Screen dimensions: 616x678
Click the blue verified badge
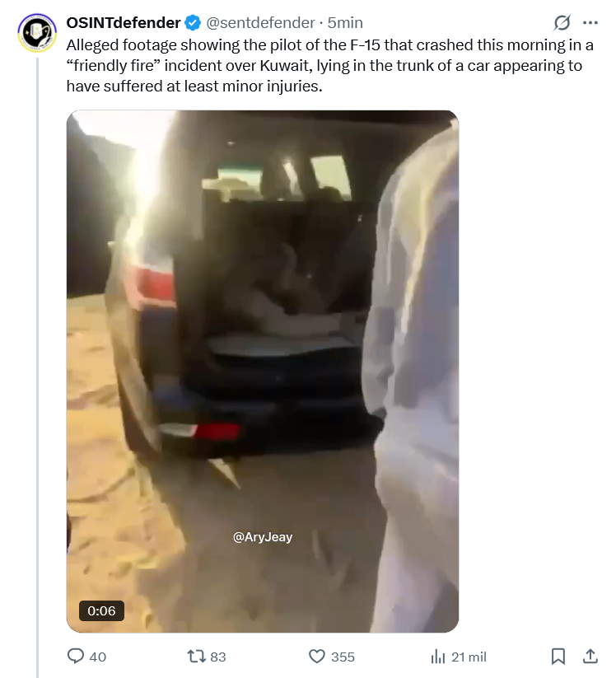193,23
